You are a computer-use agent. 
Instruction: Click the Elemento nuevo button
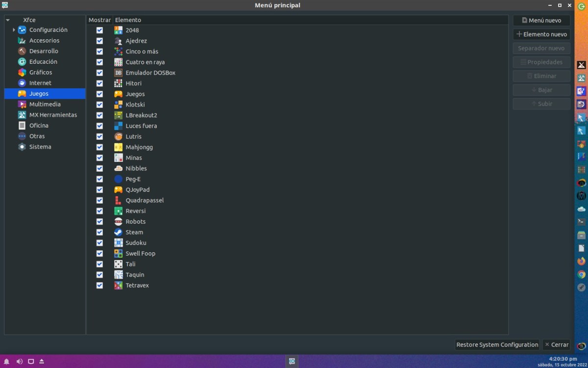[541, 34]
